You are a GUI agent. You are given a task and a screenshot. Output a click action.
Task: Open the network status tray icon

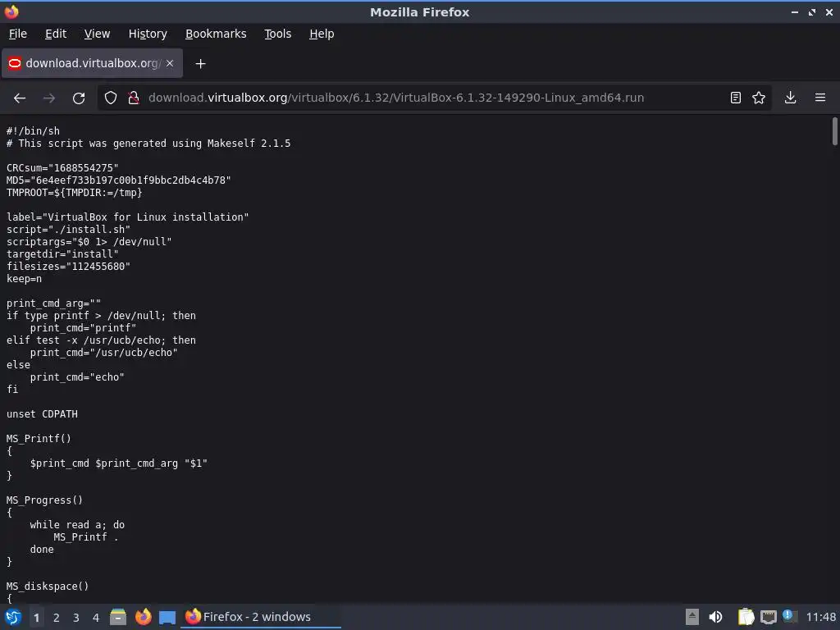tap(768, 617)
